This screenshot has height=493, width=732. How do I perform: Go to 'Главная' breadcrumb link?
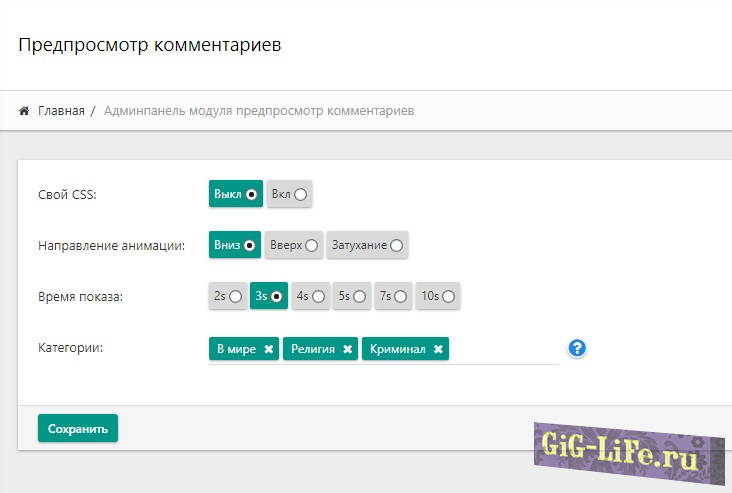(x=61, y=111)
